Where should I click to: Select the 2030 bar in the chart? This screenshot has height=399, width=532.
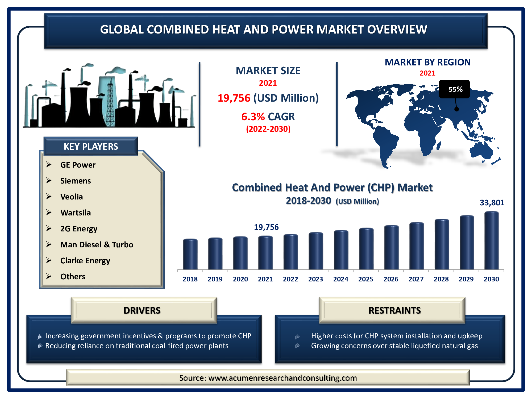coord(491,241)
